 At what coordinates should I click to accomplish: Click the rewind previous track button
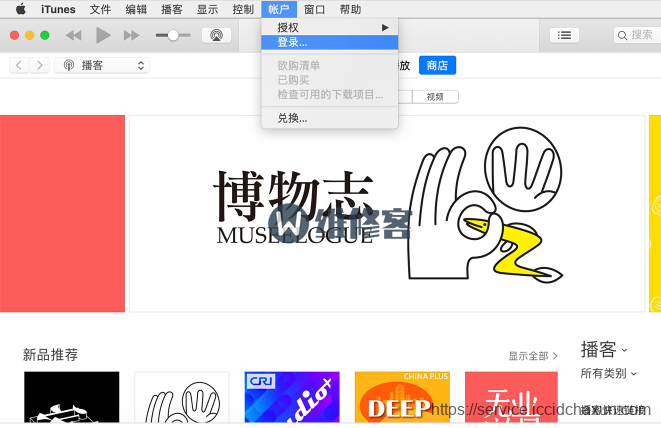tap(74, 35)
